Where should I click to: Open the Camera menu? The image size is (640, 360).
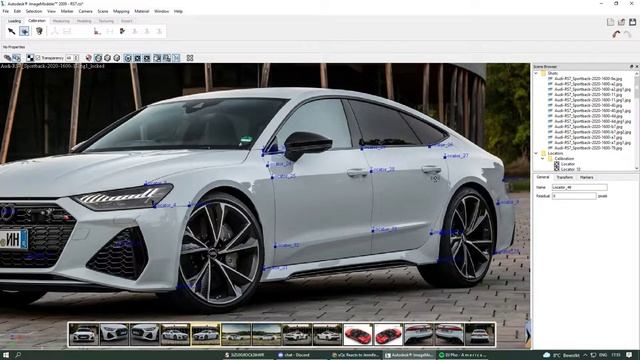coord(85,11)
